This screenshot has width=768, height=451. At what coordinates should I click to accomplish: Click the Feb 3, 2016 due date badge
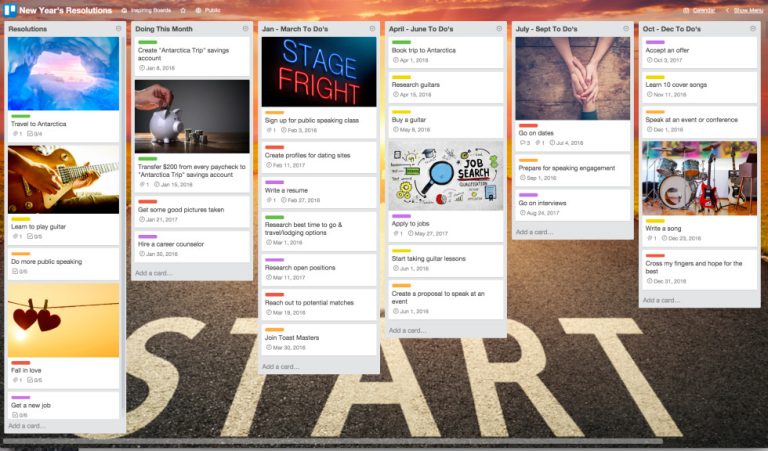point(299,130)
